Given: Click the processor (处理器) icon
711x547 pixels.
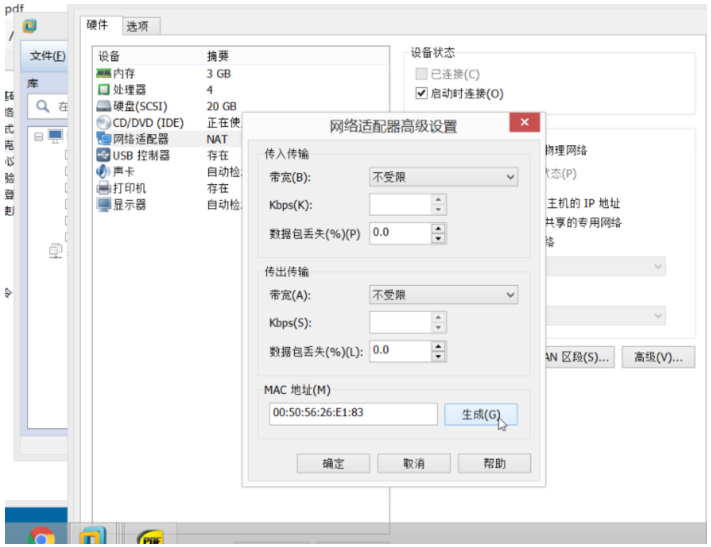Looking at the screenshot, I should point(103,90).
